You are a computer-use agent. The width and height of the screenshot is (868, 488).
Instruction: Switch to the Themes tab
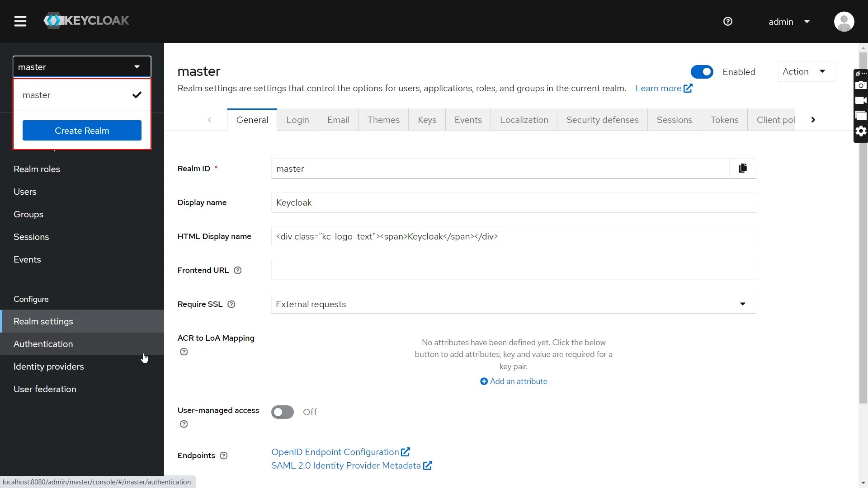(383, 119)
